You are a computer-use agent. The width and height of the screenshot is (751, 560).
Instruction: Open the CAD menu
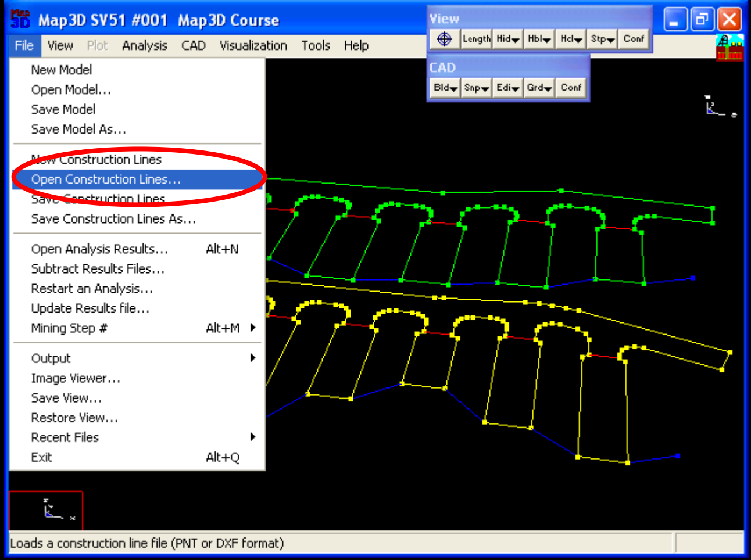click(194, 45)
